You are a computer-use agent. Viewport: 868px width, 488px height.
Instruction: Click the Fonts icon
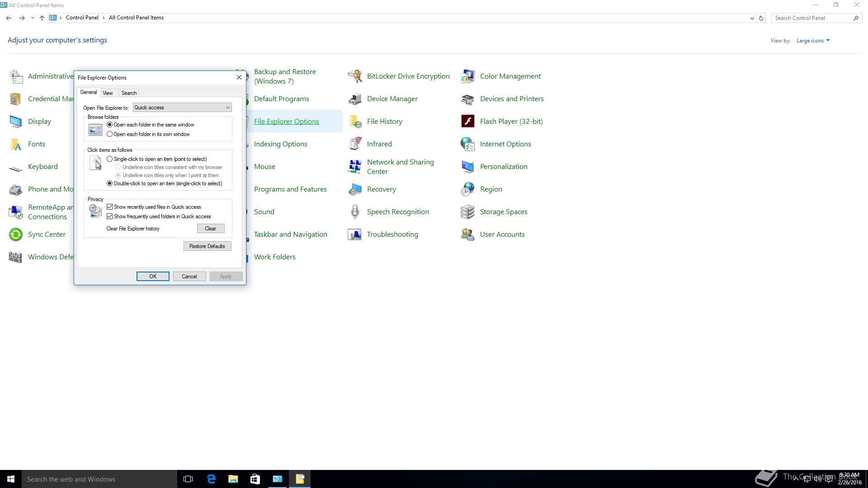pyautogui.click(x=16, y=144)
